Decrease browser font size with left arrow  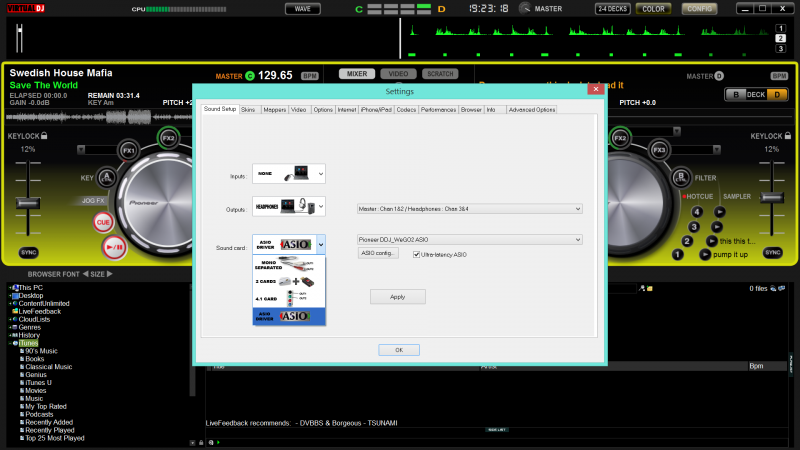tap(85, 274)
